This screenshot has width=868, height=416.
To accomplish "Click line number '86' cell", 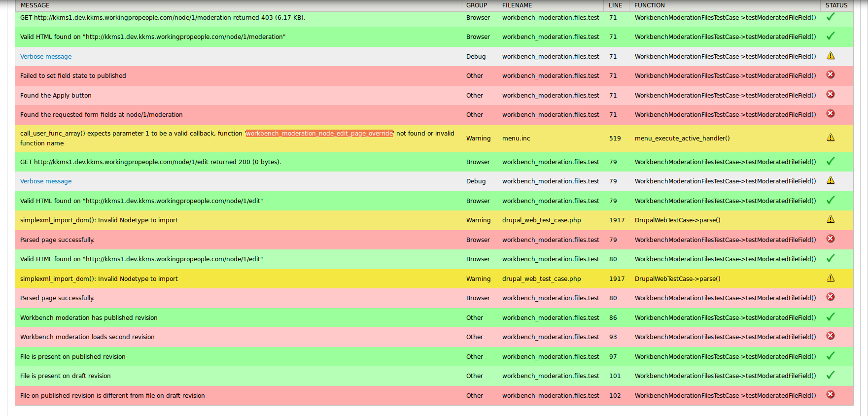I will 613,318.
